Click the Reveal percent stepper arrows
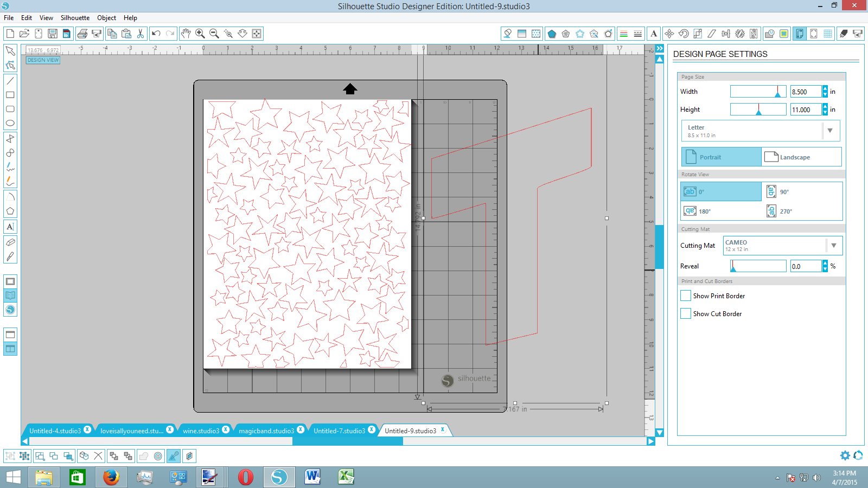The width and height of the screenshot is (868, 488). 825,266
